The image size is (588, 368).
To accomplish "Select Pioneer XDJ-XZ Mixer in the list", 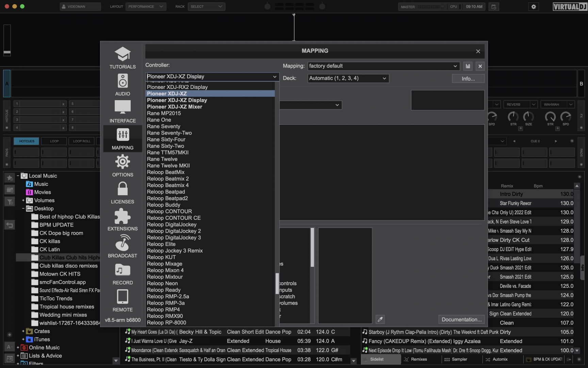I will coord(210,107).
